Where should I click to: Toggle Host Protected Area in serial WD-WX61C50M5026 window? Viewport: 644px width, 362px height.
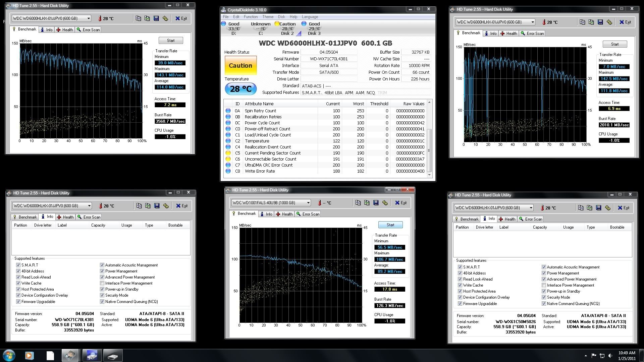[460, 291]
